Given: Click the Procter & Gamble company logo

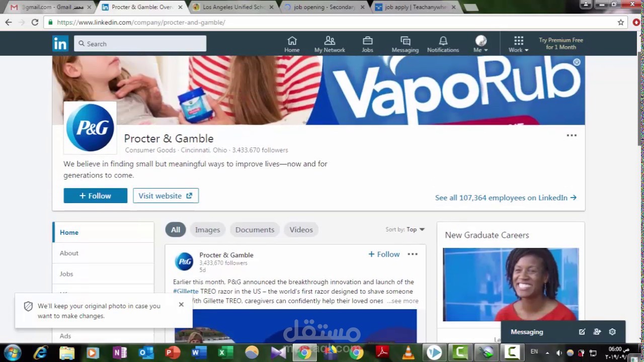Looking at the screenshot, I should tap(90, 128).
